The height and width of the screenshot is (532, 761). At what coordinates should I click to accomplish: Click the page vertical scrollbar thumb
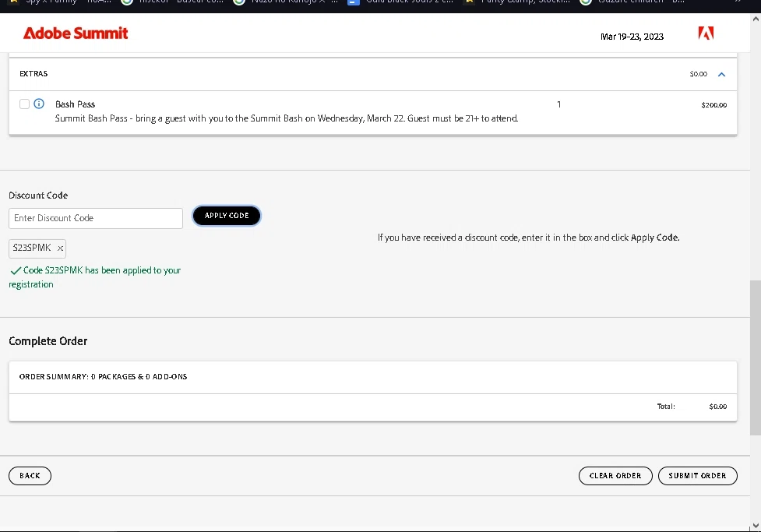click(x=756, y=358)
